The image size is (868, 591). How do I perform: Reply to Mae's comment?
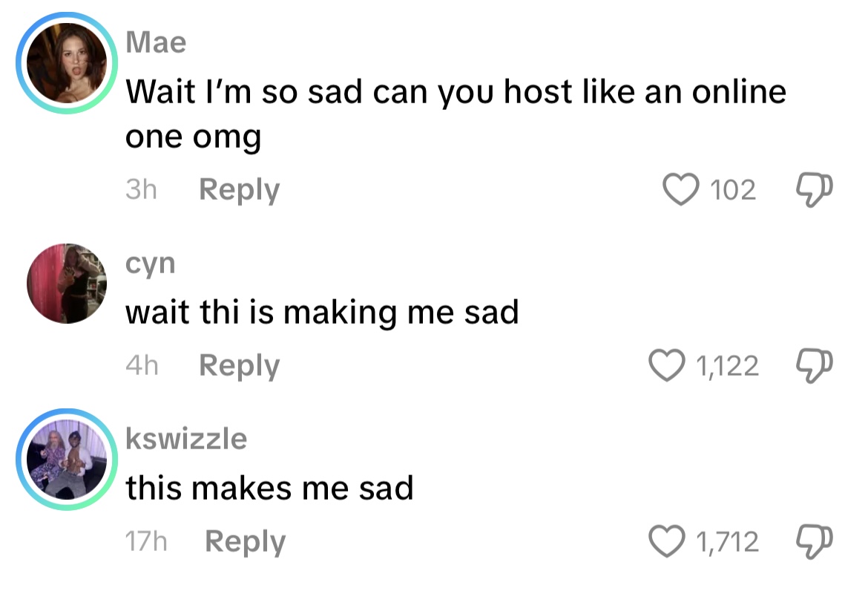click(239, 190)
